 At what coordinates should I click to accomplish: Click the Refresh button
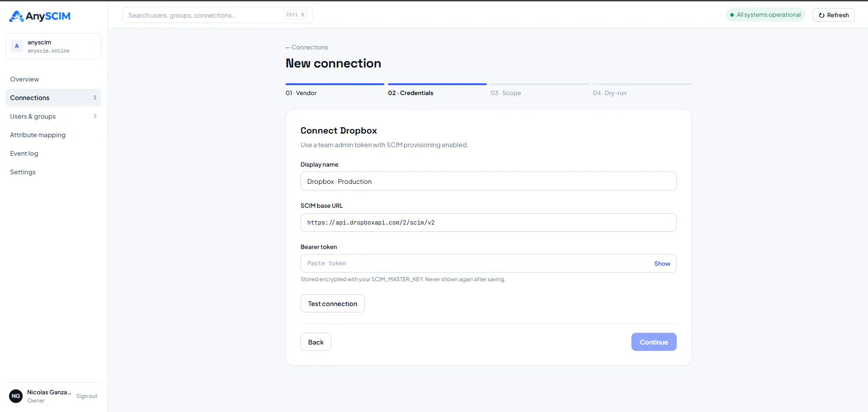[x=834, y=15]
